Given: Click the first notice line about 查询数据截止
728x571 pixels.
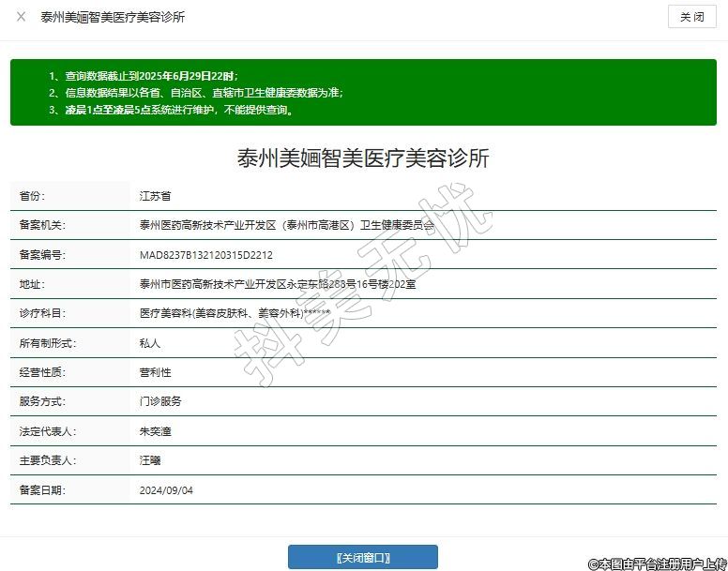Looking at the screenshot, I should point(144,75).
